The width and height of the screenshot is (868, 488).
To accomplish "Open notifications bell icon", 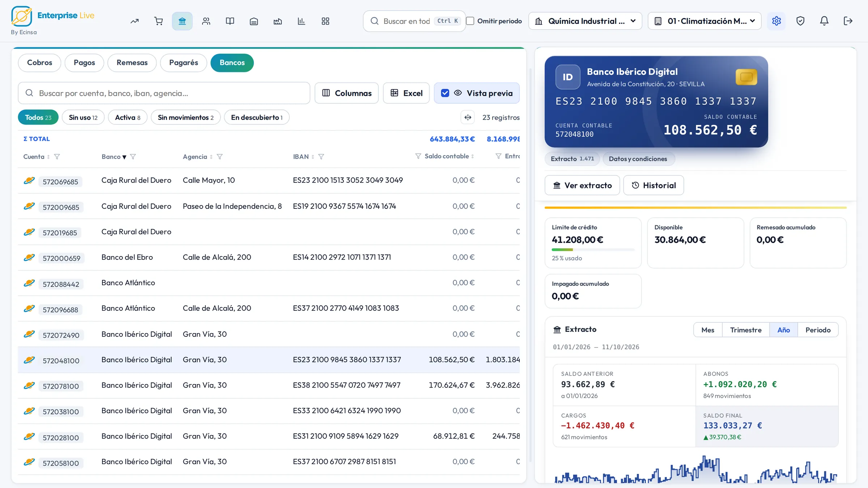I will click(824, 21).
